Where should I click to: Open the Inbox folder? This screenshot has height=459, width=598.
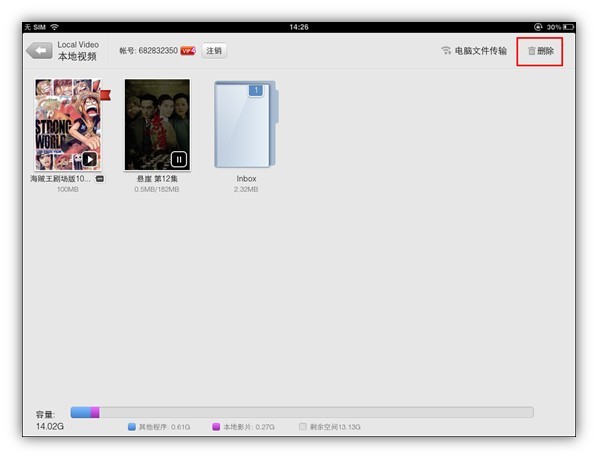[246, 124]
